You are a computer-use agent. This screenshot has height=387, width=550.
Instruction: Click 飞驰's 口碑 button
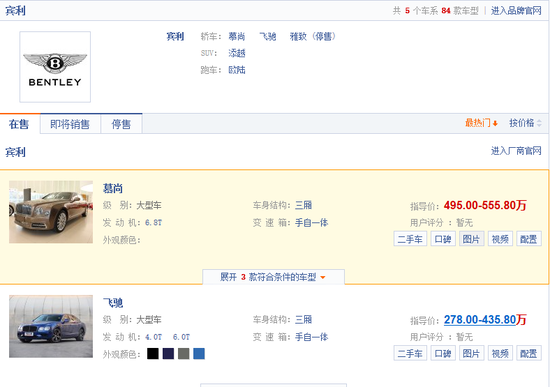coord(443,353)
